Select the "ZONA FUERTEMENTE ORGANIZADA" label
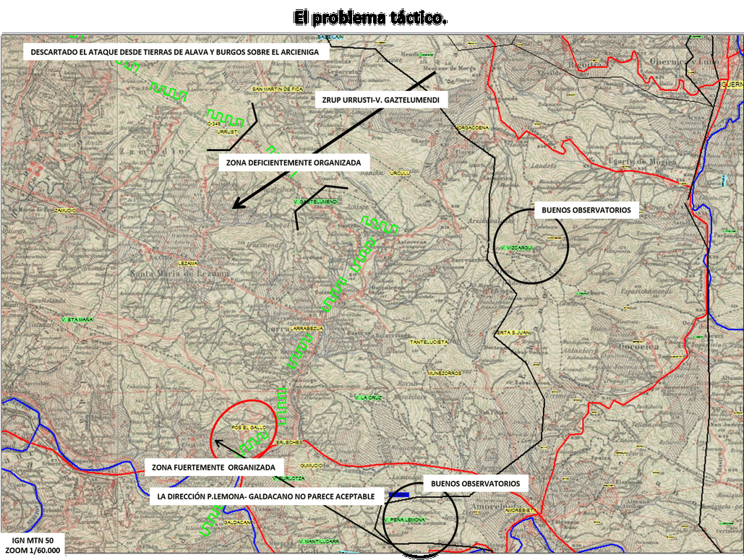The height and width of the screenshot is (560, 744). pos(213,467)
